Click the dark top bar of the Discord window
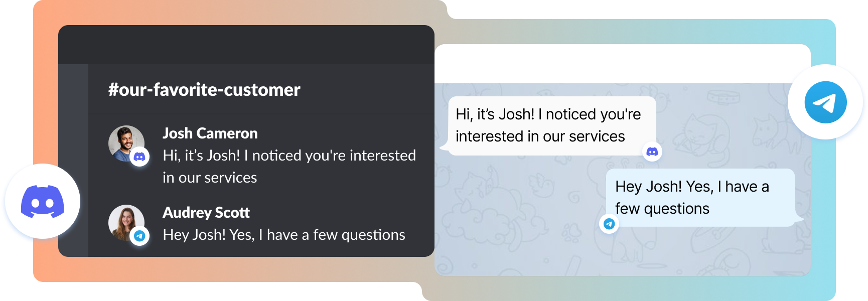Viewport: 868px width, 301px height. 246,45
